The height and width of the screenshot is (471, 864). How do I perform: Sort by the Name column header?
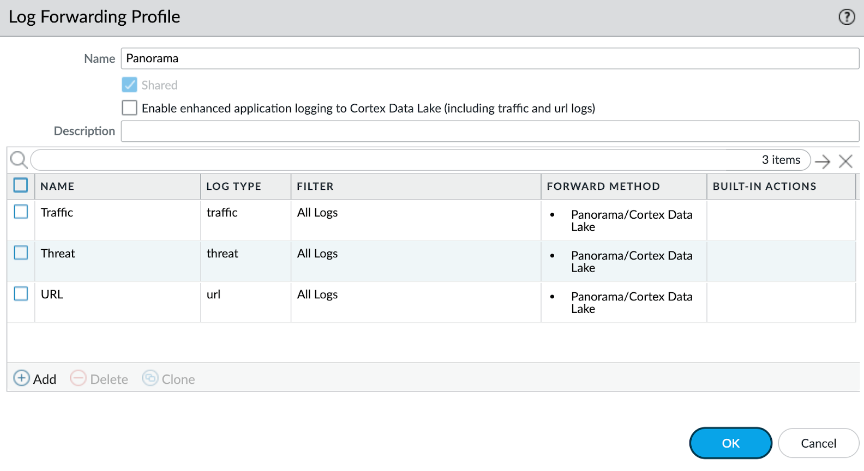(57, 186)
